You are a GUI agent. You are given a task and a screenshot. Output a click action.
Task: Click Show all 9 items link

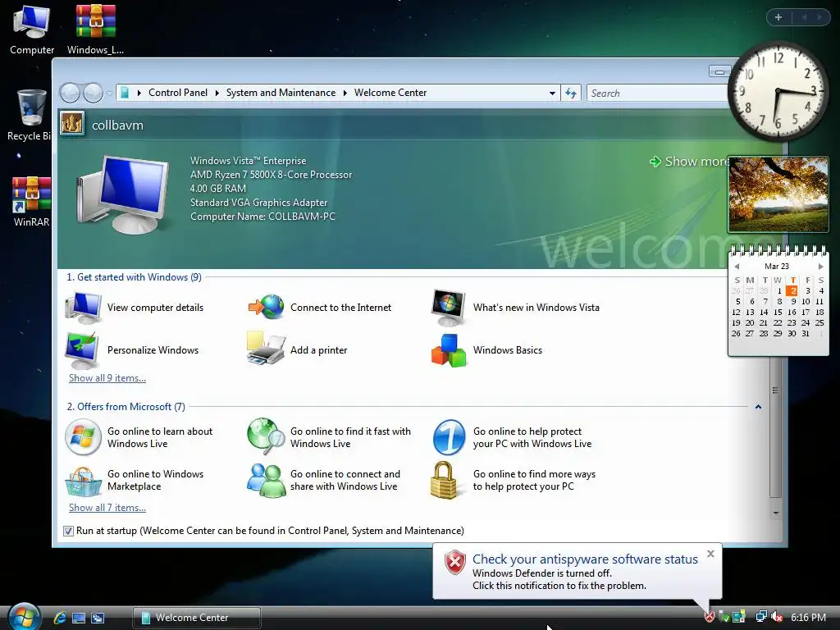pos(107,378)
